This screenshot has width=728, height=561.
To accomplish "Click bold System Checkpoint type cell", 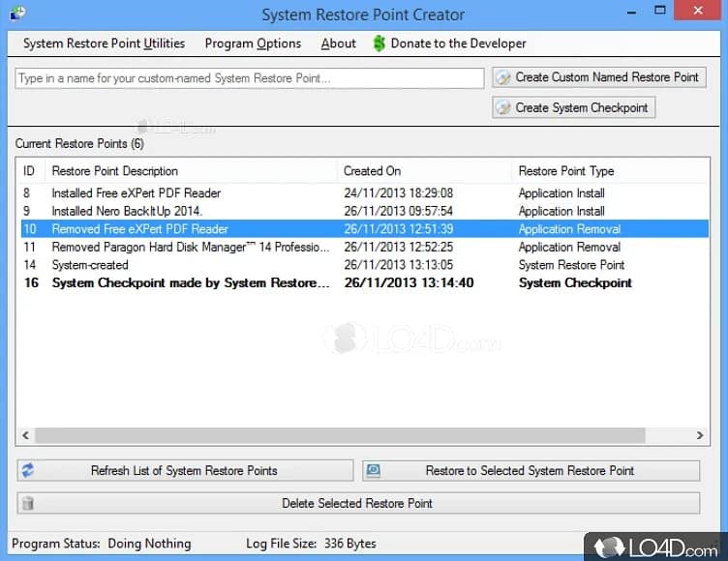I will [x=575, y=283].
